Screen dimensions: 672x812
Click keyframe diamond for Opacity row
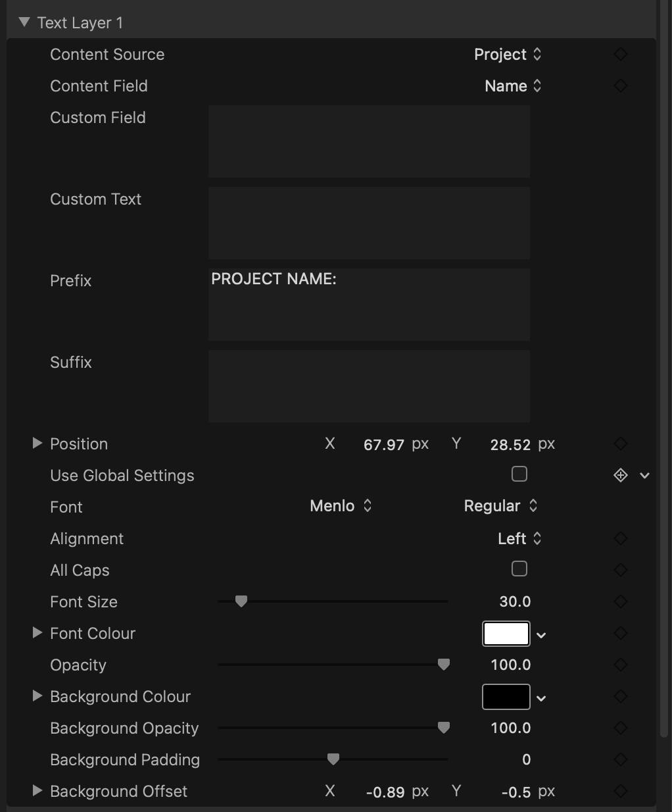[620, 665]
